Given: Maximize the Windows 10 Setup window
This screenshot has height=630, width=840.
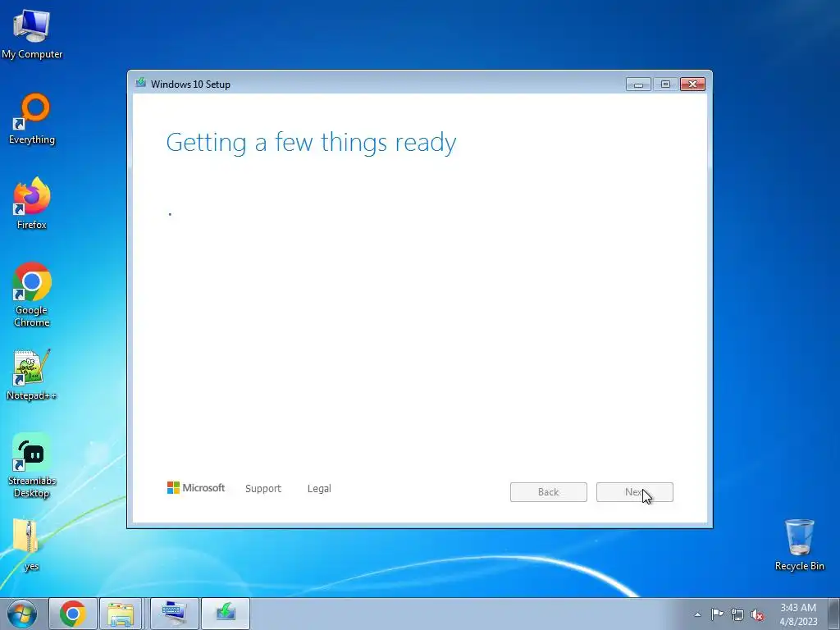Looking at the screenshot, I should pyautogui.click(x=665, y=84).
